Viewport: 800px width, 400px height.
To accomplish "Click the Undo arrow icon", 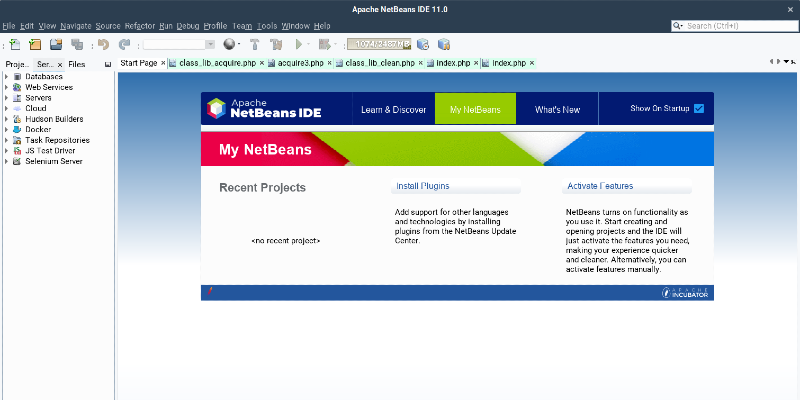I will click(x=103, y=44).
